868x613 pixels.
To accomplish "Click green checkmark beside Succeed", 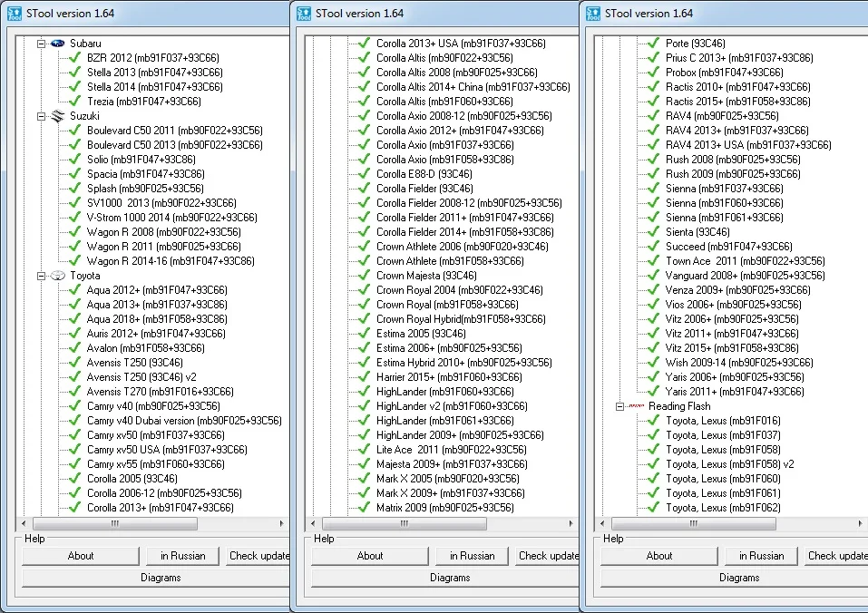I will (x=653, y=246).
